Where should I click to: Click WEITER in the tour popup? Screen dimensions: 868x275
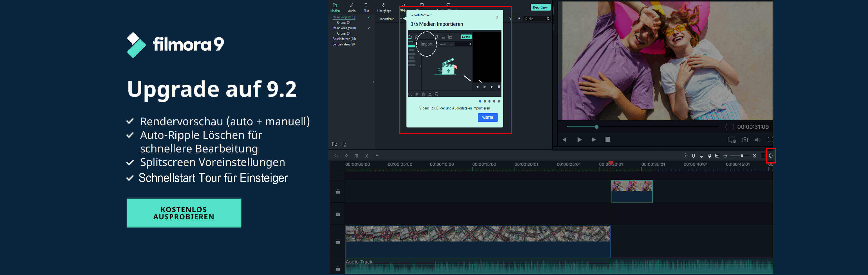pos(487,118)
